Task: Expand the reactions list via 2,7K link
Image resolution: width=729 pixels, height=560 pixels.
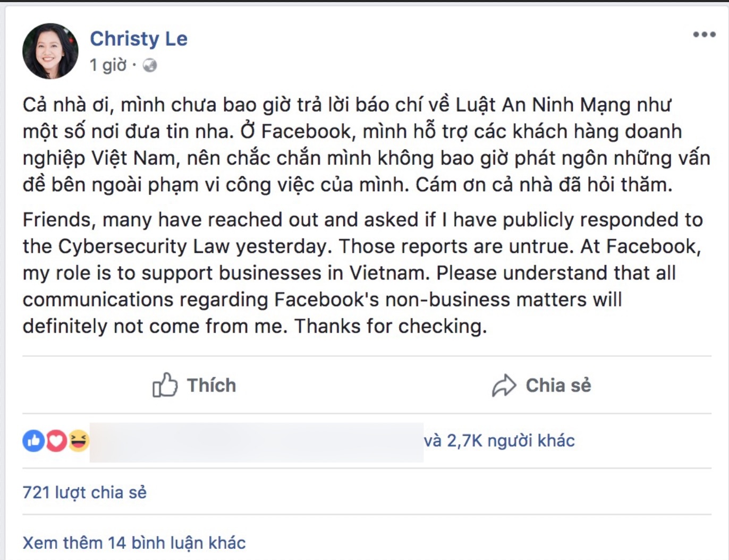Action: coord(498,440)
